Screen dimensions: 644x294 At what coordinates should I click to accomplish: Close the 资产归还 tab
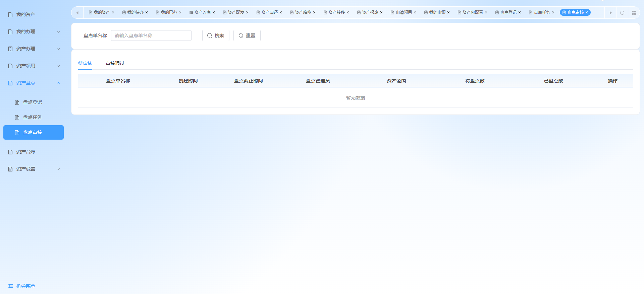(x=281, y=12)
